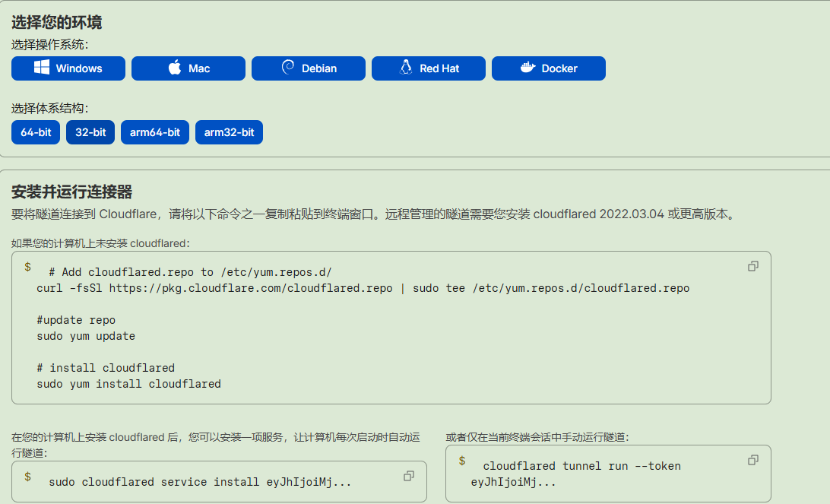Viewport: 830px width, 504px height.
Task: Select the arm64-bit architecture
Action: [x=155, y=132]
